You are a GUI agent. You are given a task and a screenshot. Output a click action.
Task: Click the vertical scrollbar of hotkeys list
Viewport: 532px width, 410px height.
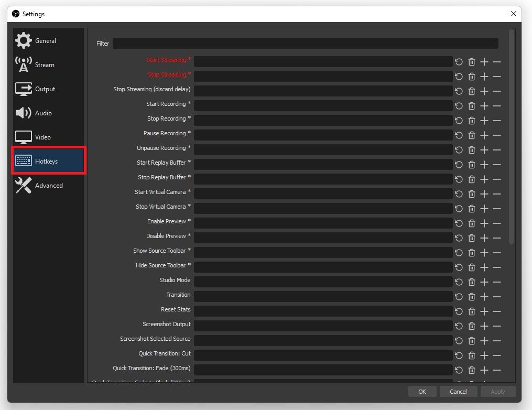click(512, 137)
